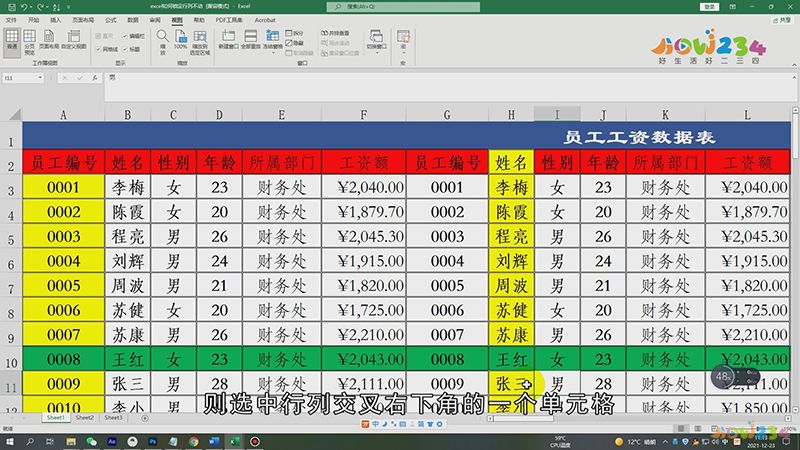800x450 pixels.
Task: Click the Sign in (登录) button
Action: (x=709, y=7)
